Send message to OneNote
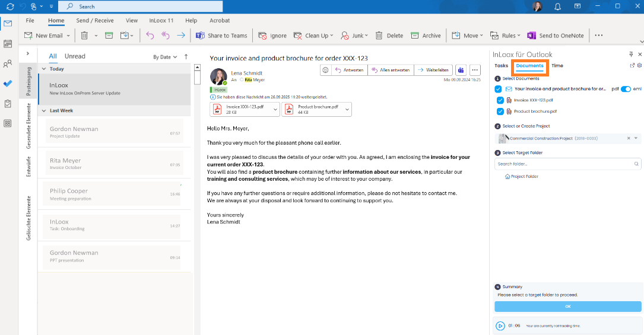The image size is (644, 335). tap(556, 36)
